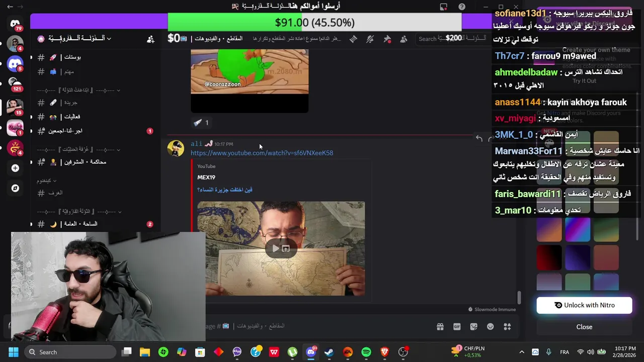
Task: Open the youtube.com/watch link in ali's message
Action: point(262,153)
